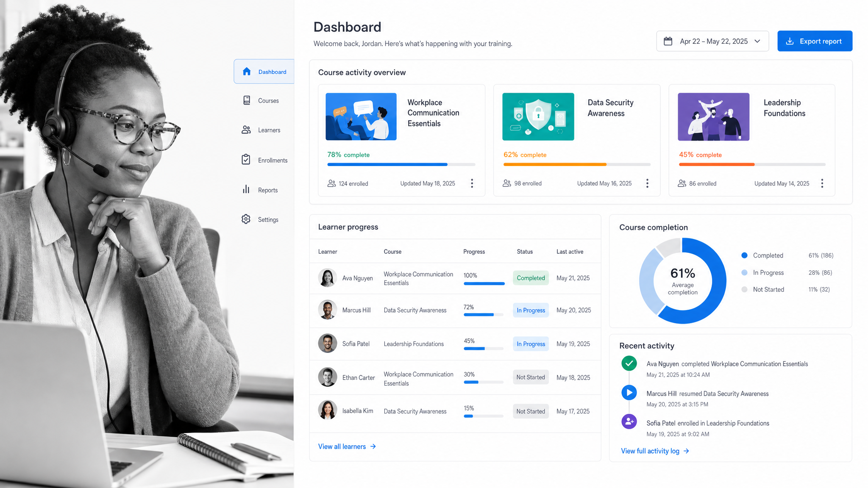Go to the Dashboard menu item
The image size is (868, 488).
[264, 71]
